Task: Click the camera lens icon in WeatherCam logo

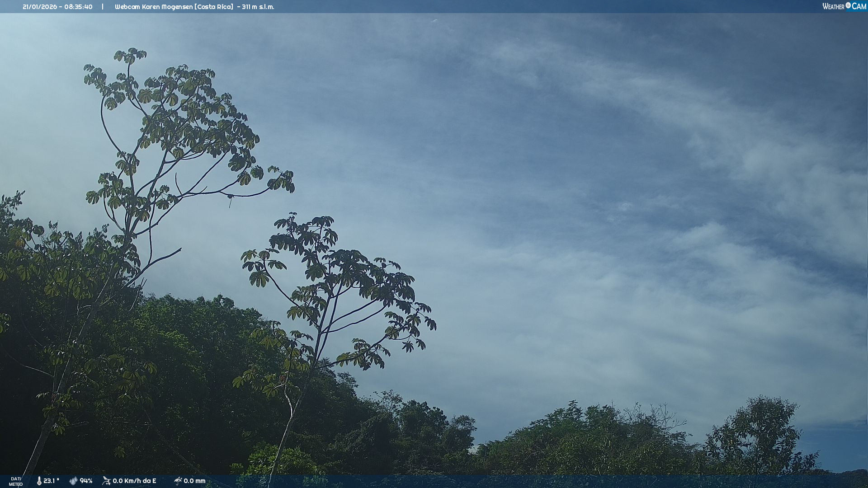Action: [848, 5]
